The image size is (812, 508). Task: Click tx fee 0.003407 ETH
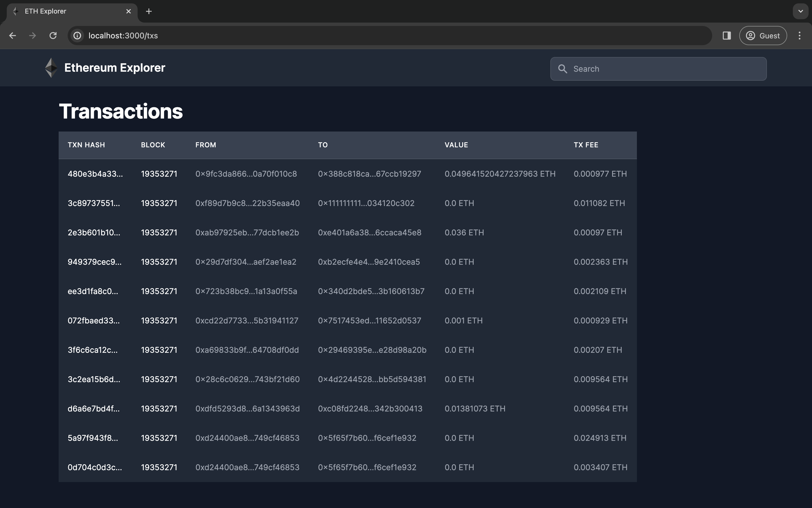[x=601, y=467]
